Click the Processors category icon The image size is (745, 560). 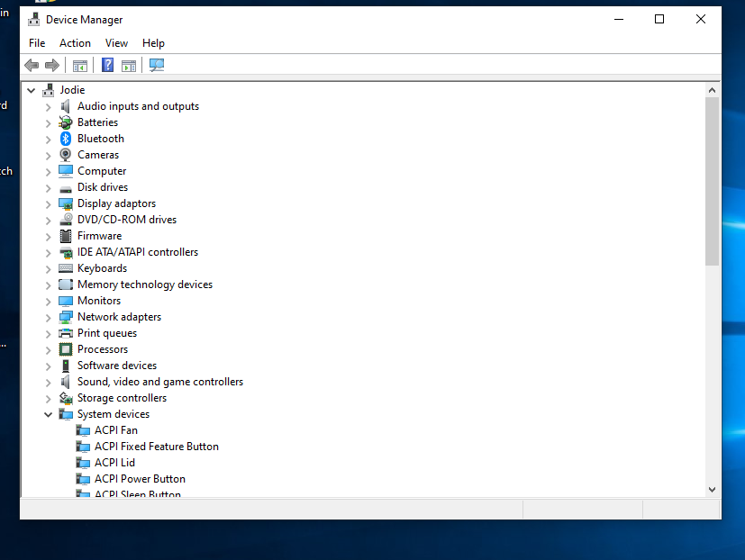pyautogui.click(x=66, y=349)
